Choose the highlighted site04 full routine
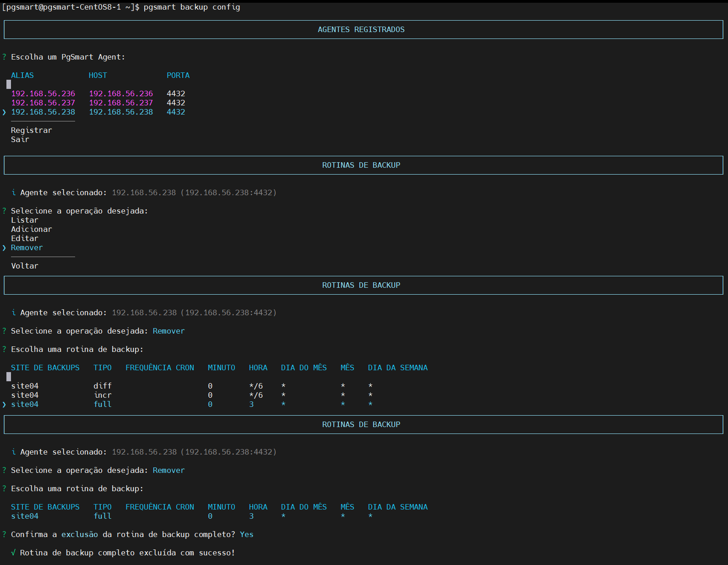 pyautogui.click(x=192, y=404)
